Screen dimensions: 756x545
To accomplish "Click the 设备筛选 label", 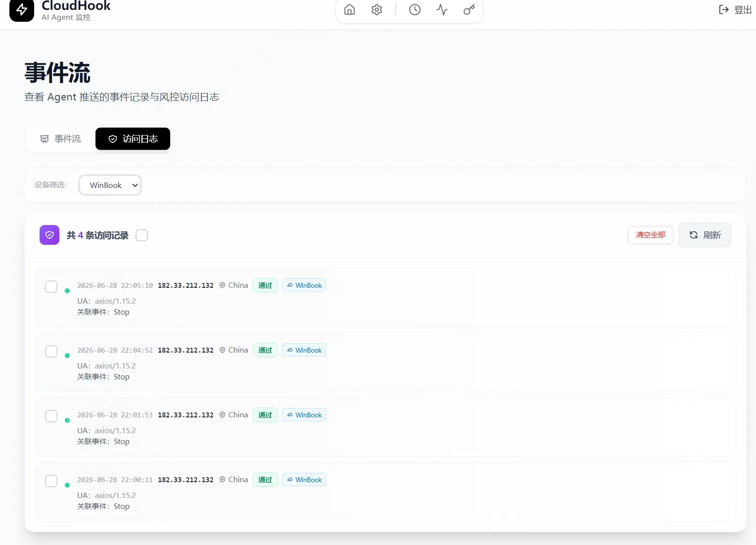I will [x=51, y=185].
